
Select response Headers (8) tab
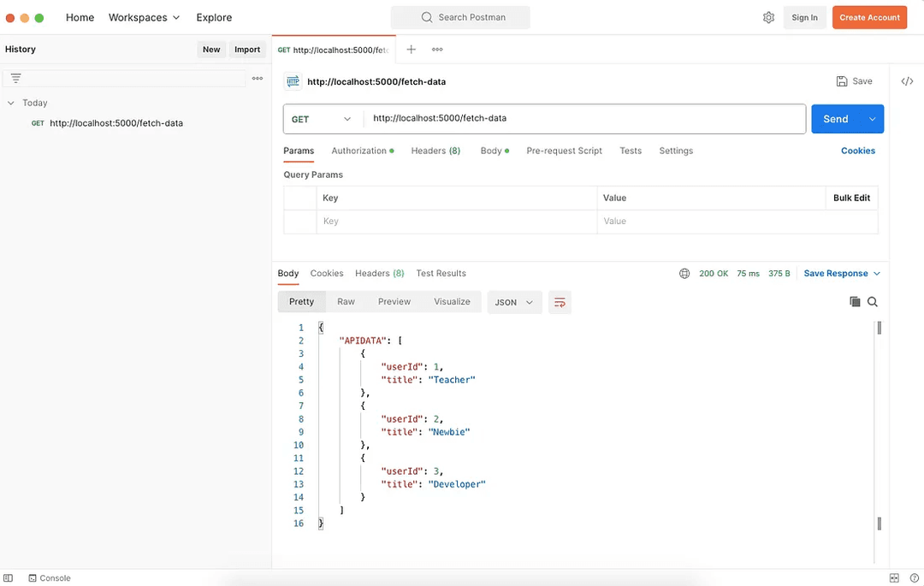[380, 273]
